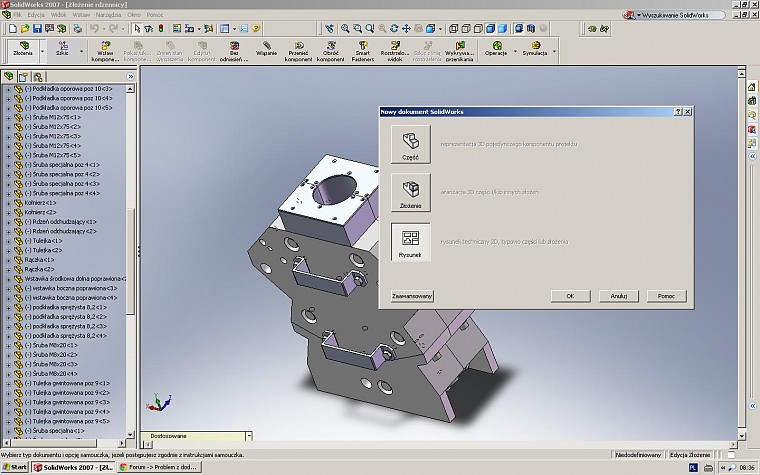Image resolution: width=760 pixels, height=475 pixels.
Task: Select (-) Rdzeń odchudzający<1> tree item
Action: 61,222
